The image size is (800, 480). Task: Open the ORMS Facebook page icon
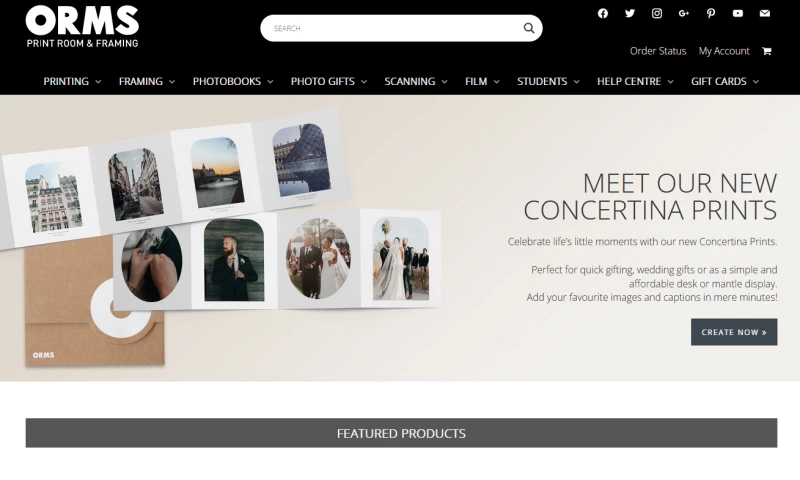603,13
